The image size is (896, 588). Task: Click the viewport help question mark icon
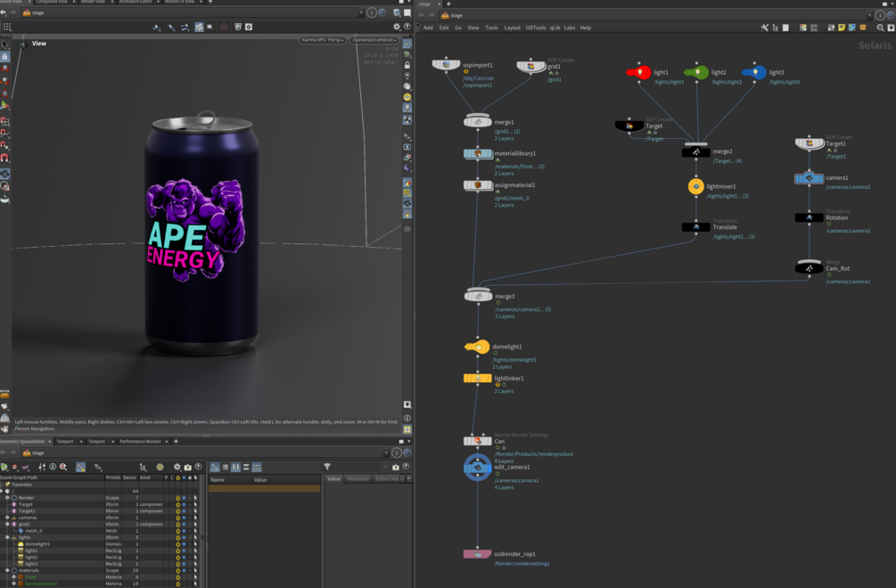click(407, 27)
